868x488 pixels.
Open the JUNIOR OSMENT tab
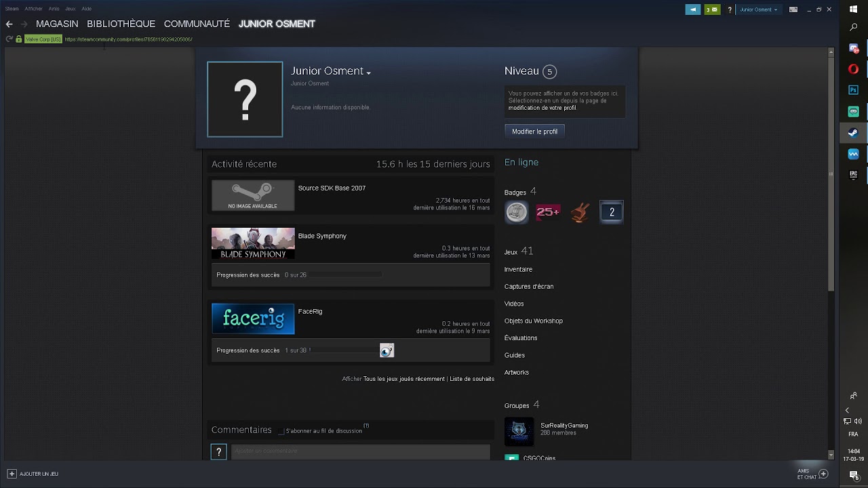pyautogui.click(x=277, y=24)
